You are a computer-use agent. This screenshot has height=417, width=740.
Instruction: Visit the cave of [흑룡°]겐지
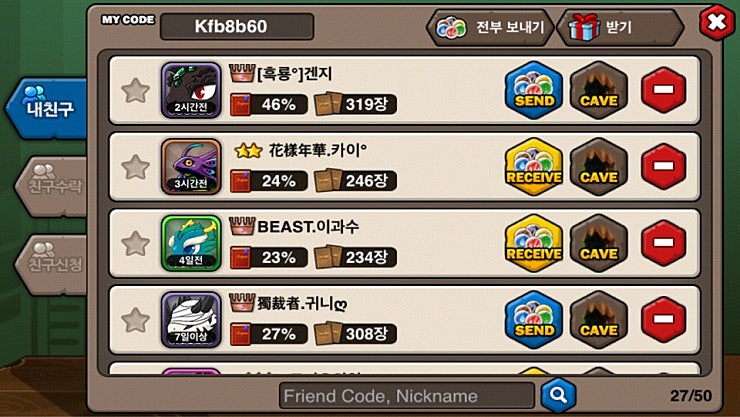(x=598, y=90)
